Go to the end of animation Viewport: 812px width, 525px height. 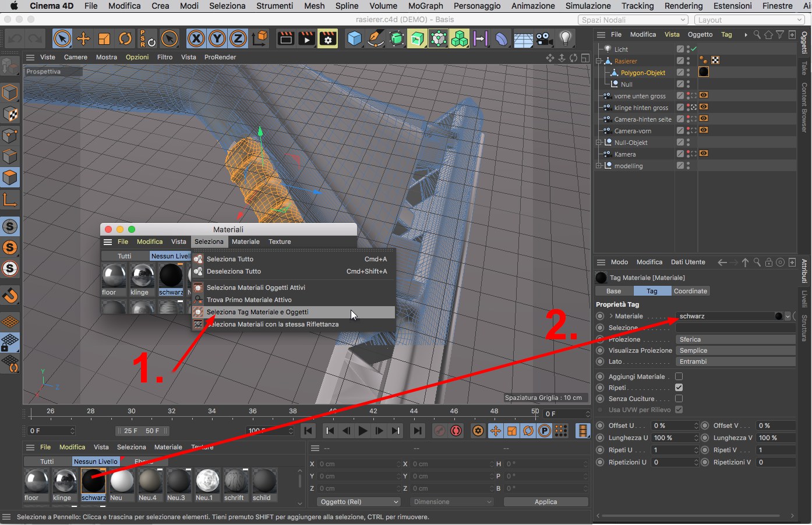[x=417, y=431]
